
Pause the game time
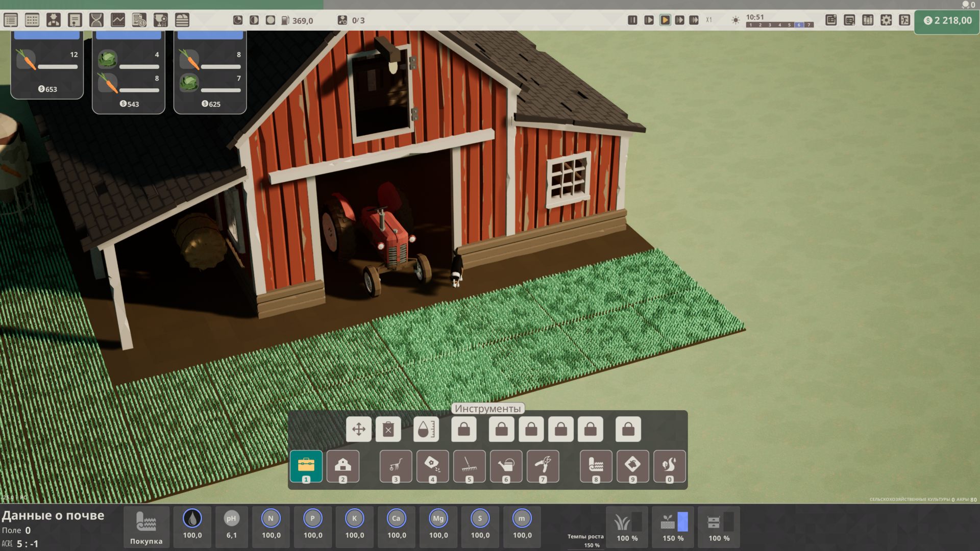coord(632,20)
